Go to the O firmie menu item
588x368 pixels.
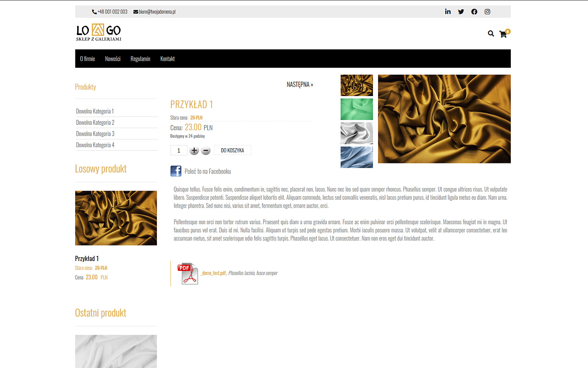[87, 59]
